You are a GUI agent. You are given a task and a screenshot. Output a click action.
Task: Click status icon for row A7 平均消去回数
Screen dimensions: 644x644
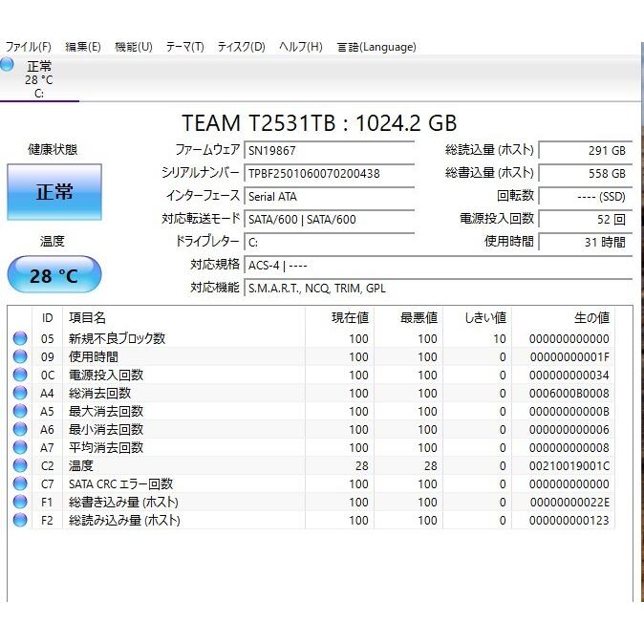[20, 447]
